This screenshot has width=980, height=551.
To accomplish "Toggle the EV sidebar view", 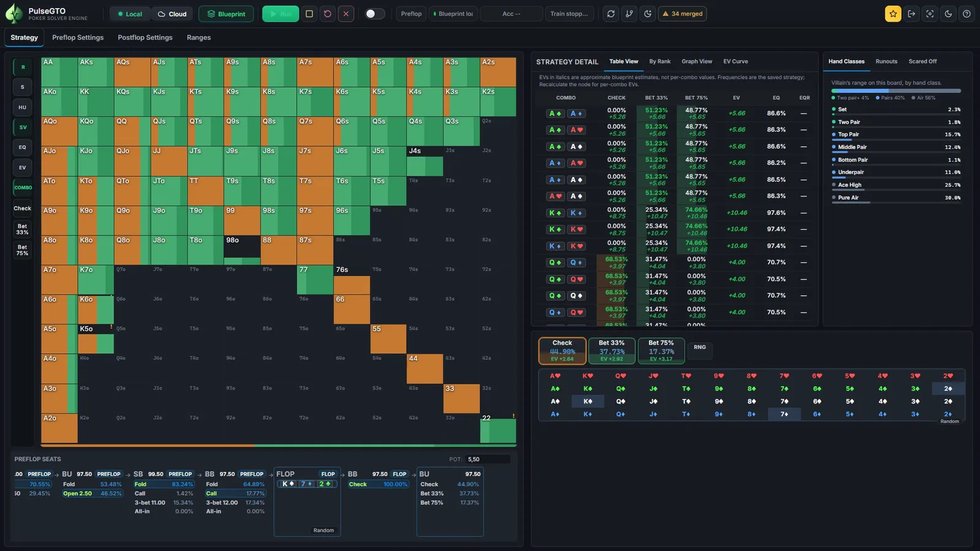I will (x=23, y=167).
